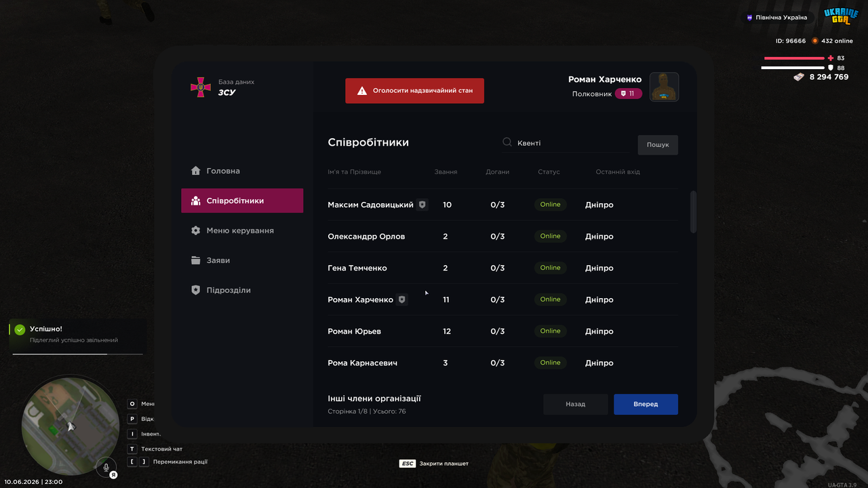Click the rank badge showing 11
Viewport: 868px width, 488px height.
[629, 94]
